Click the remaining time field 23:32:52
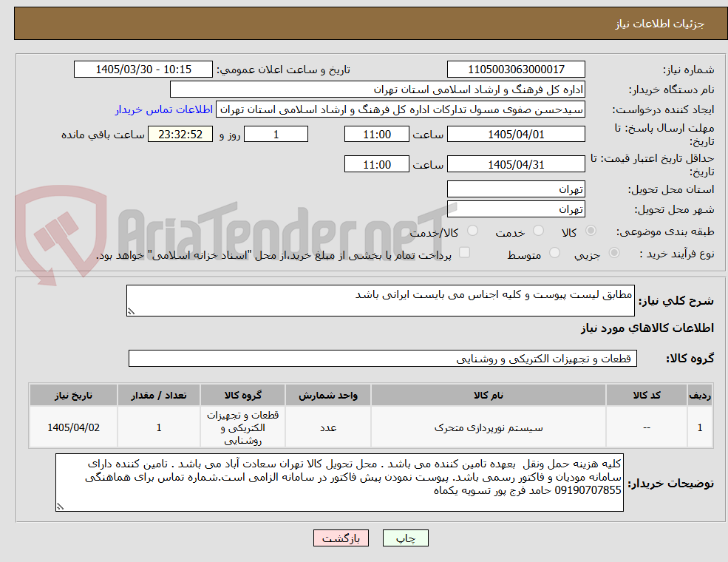This screenshot has width=728, height=562. click(x=180, y=135)
